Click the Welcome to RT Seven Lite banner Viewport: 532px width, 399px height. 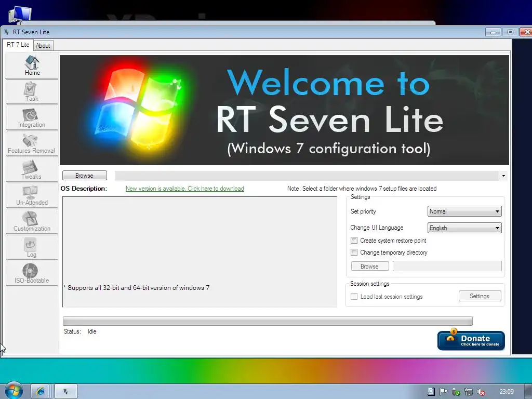(x=284, y=110)
